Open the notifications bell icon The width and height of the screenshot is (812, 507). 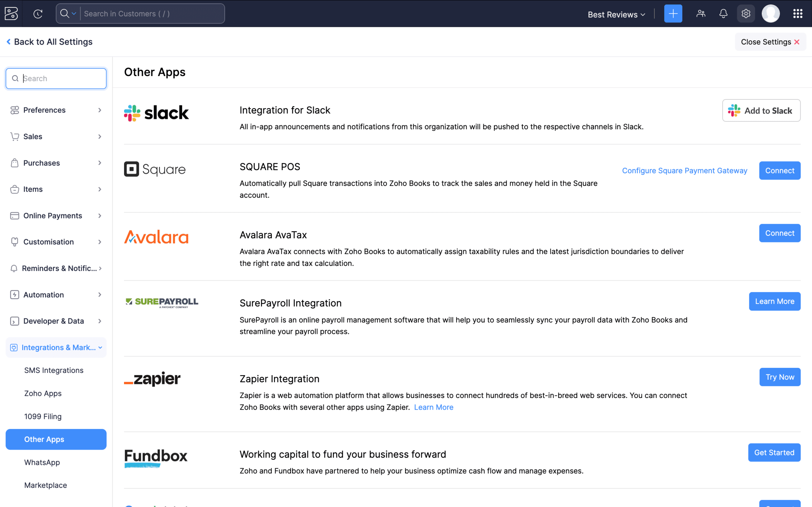(x=723, y=13)
